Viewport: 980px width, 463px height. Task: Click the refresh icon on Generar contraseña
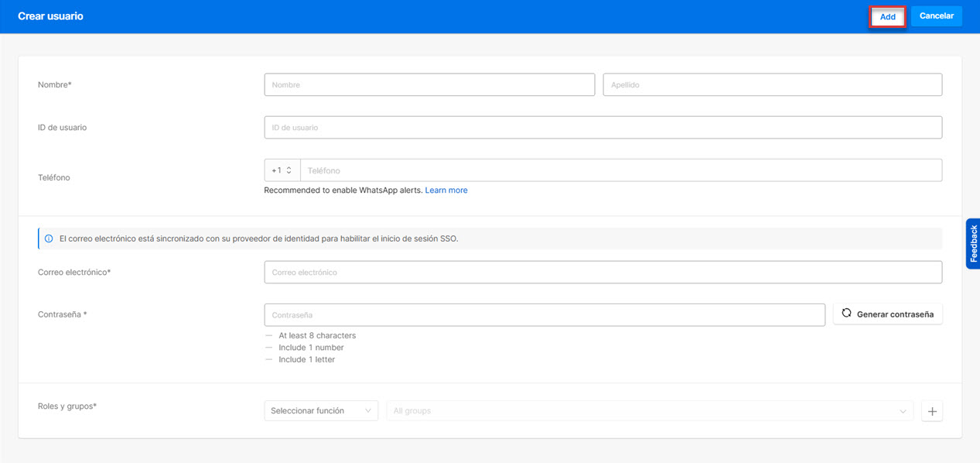click(x=846, y=314)
